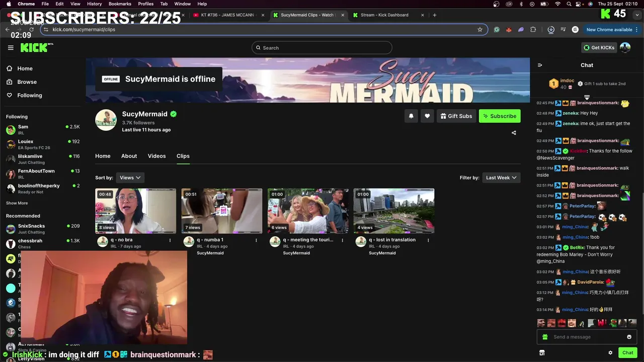The width and height of the screenshot is (644, 362).
Task: Switch to the Home channel tab
Action: point(103,156)
